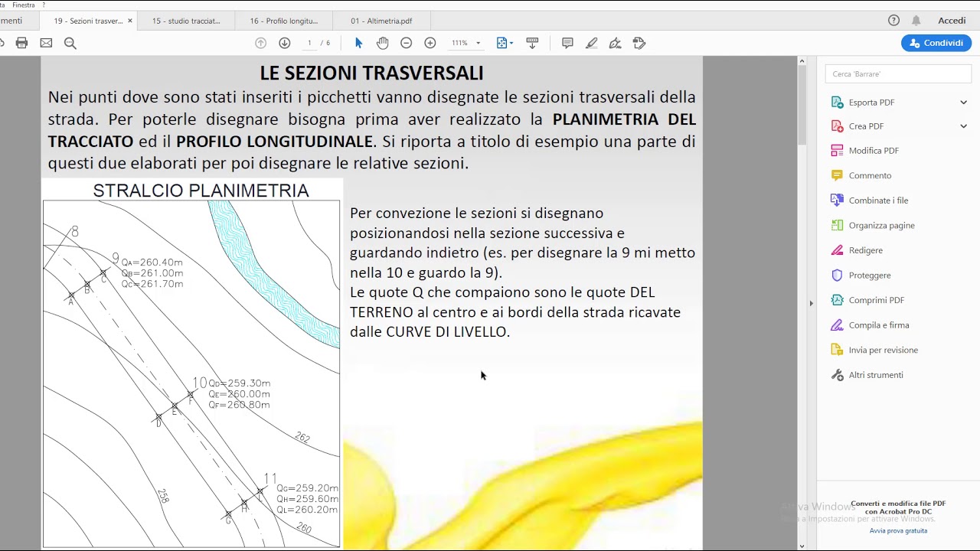Click the Accedi sign-in link

(x=952, y=21)
